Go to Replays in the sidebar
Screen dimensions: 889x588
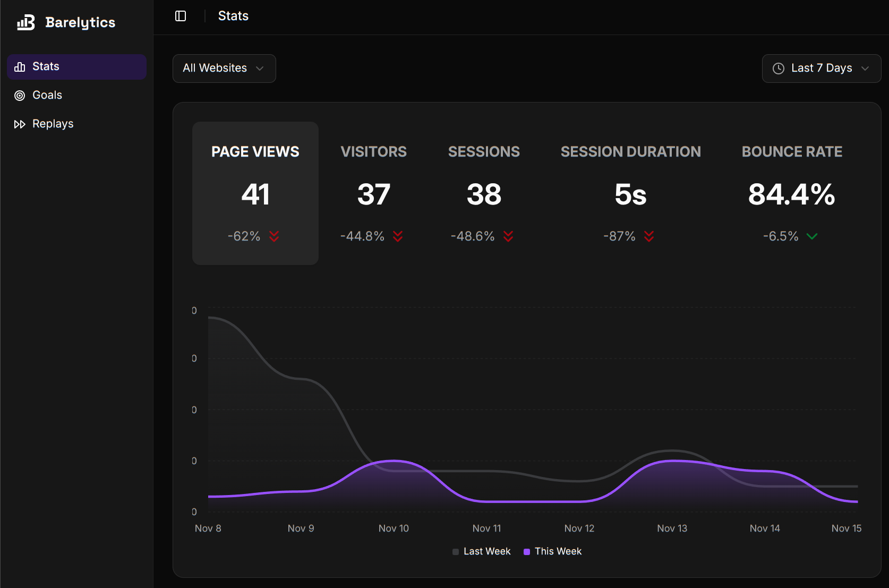pyautogui.click(x=53, y=124)
